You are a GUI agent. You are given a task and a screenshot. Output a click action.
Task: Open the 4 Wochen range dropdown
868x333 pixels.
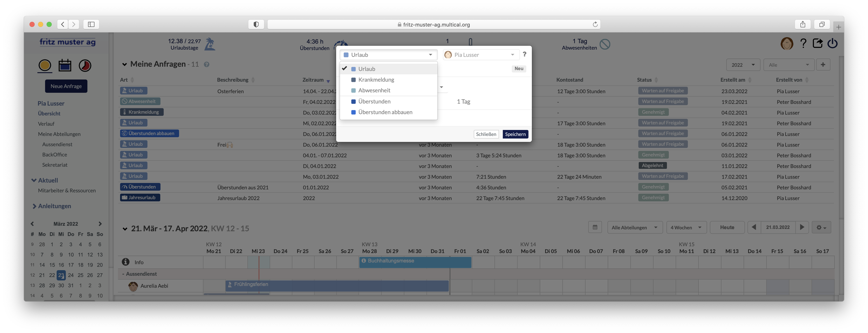686,227
